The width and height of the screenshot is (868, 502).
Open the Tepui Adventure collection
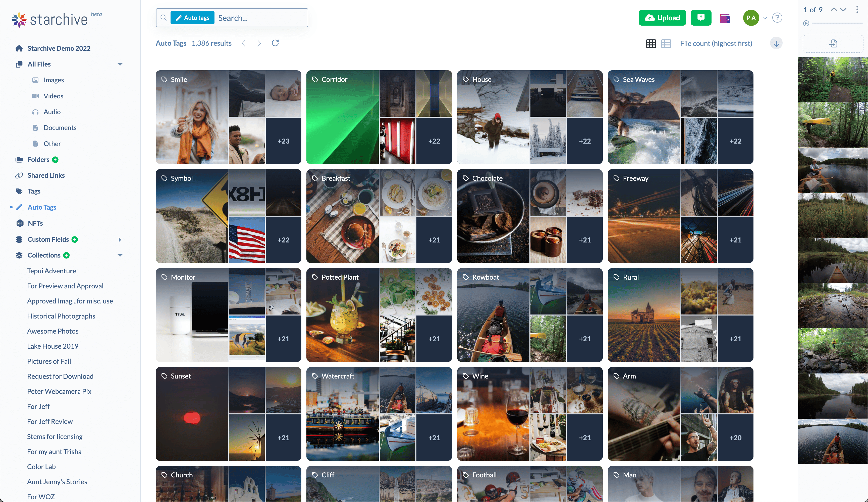click(x=51, y=271)
